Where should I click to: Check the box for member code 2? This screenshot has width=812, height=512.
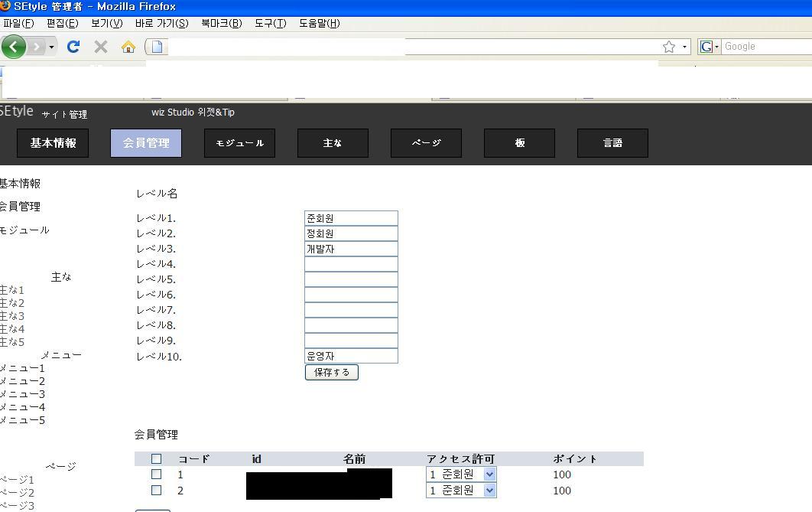(x=157, y=490)
